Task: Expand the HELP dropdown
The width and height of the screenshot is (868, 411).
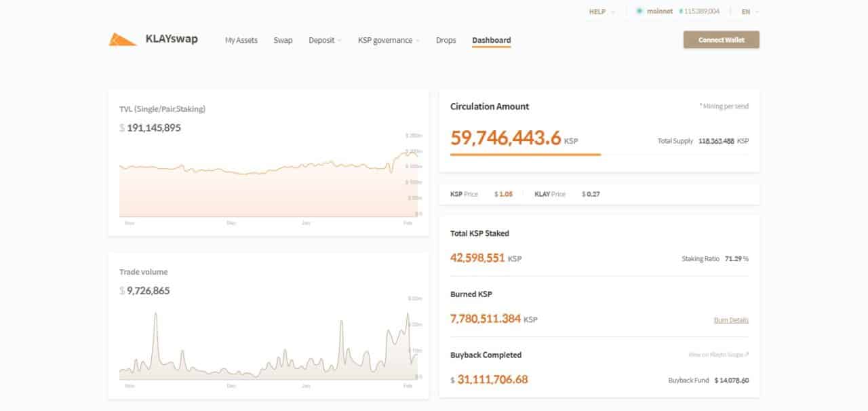Action: (602, 12)
